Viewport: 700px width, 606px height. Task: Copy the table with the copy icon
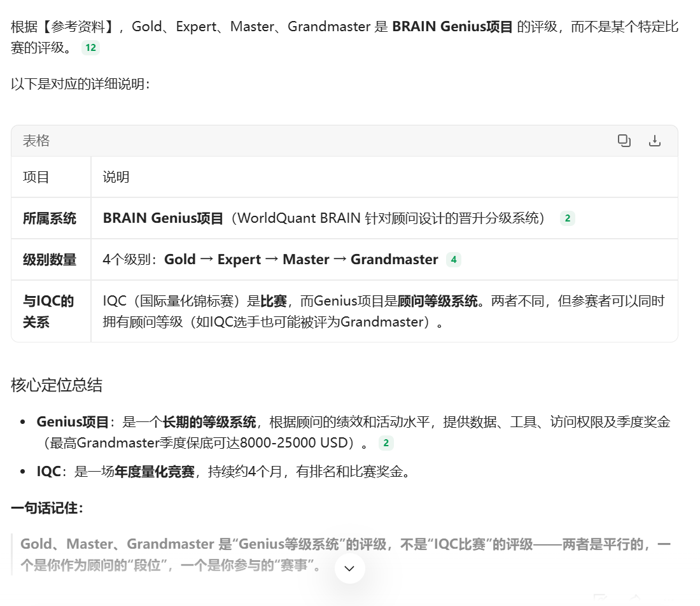(x=624, y=141)
